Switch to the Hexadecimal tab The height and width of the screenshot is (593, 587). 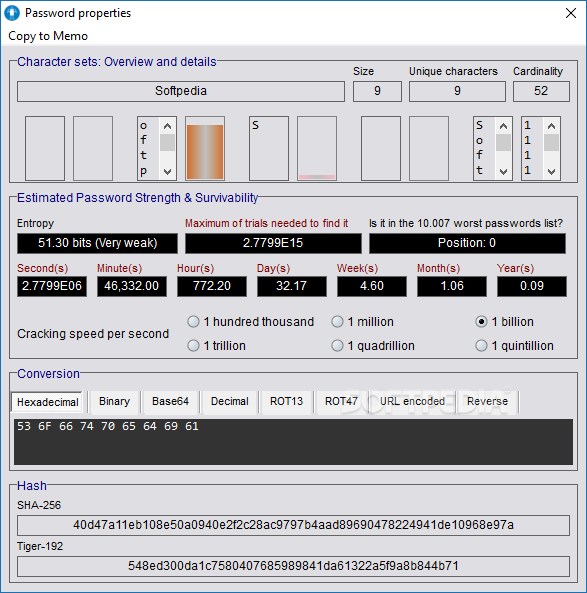[48, 402]
